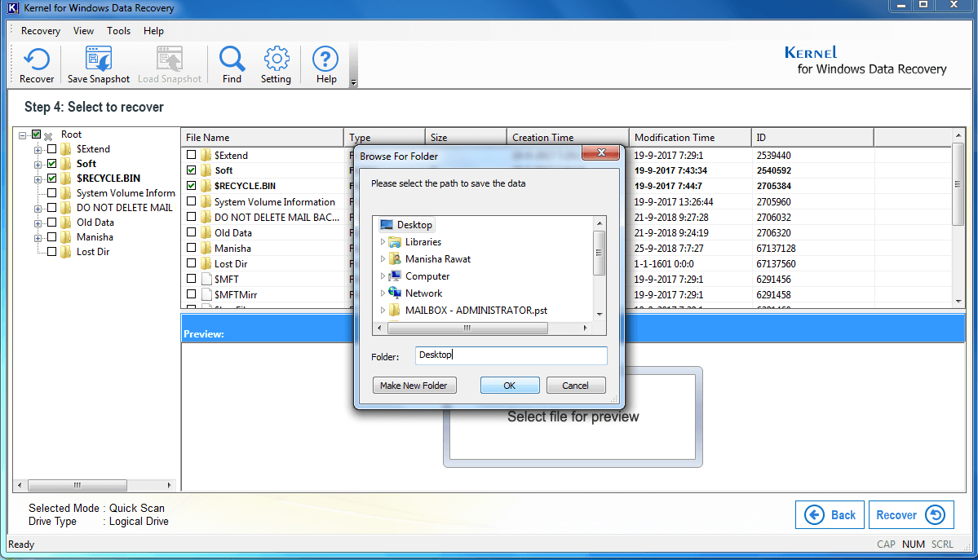The image size is (978, 560).
Task: Click the Recover toolbar icon
Action: point(36,60)
